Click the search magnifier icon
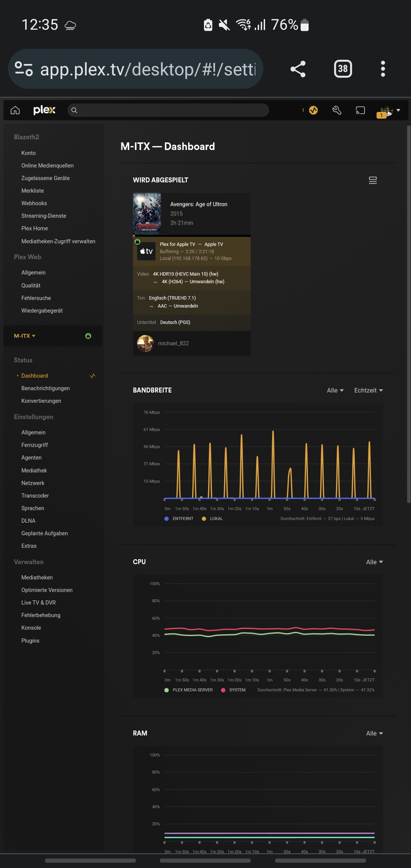The width and height of the screenshot is (411, 868). coord(75,110)
